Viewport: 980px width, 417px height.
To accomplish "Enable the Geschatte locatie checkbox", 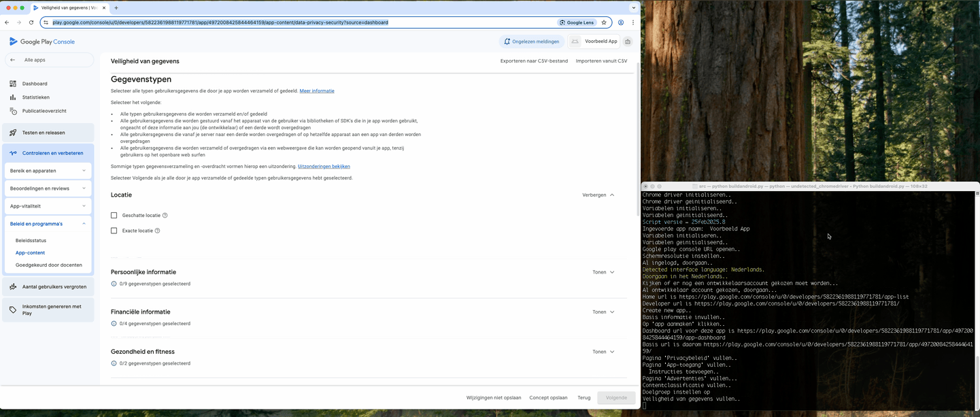I will [114, 216].
